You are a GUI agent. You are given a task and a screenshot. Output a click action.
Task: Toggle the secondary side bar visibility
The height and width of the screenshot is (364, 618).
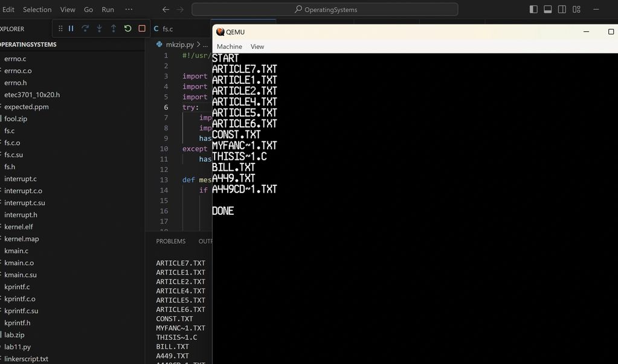(562, 10)
